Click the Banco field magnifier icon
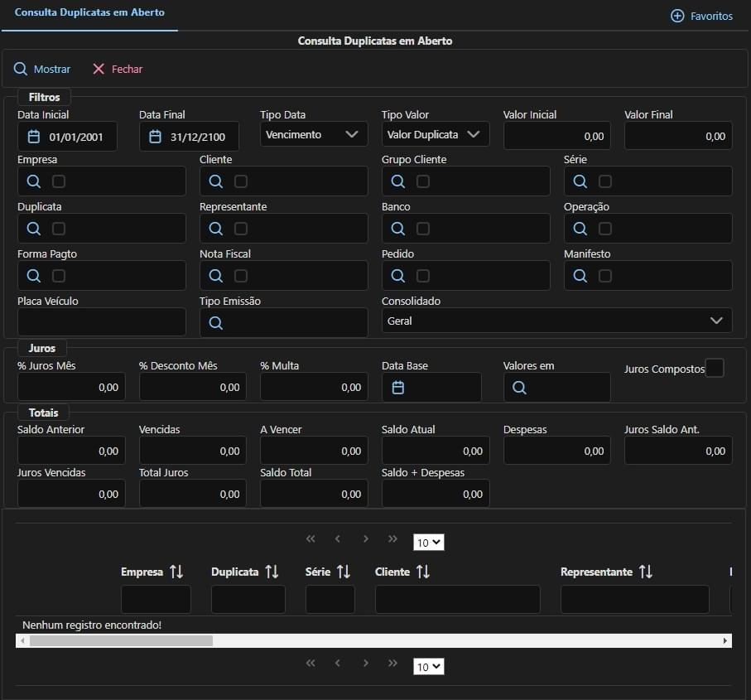751x700 pixels. (x=397, y=229)
